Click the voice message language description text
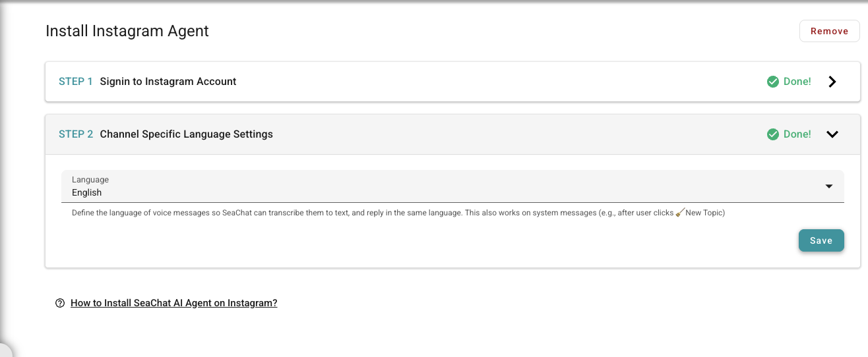Screen dimensions: 868x357 click(x=398, y=213)
